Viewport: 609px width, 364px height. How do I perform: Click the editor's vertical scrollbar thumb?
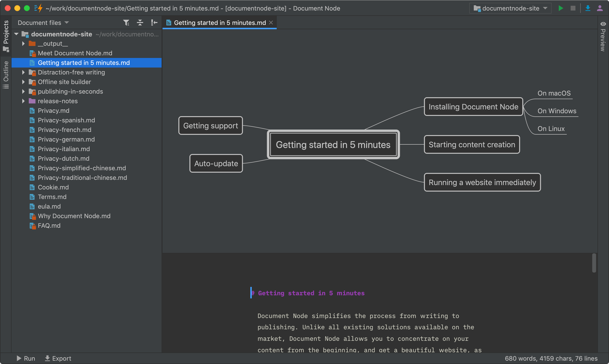tap(594, 263)
